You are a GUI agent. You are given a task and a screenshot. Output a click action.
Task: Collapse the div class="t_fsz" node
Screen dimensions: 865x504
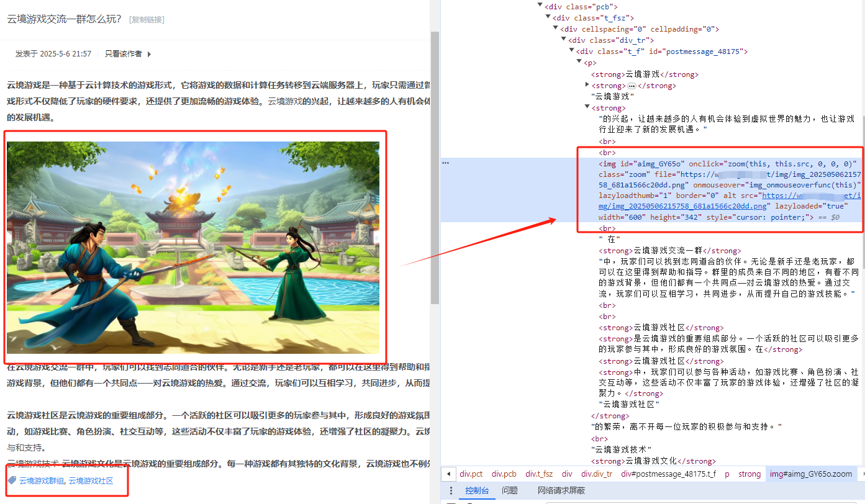(x=548, y=18)
